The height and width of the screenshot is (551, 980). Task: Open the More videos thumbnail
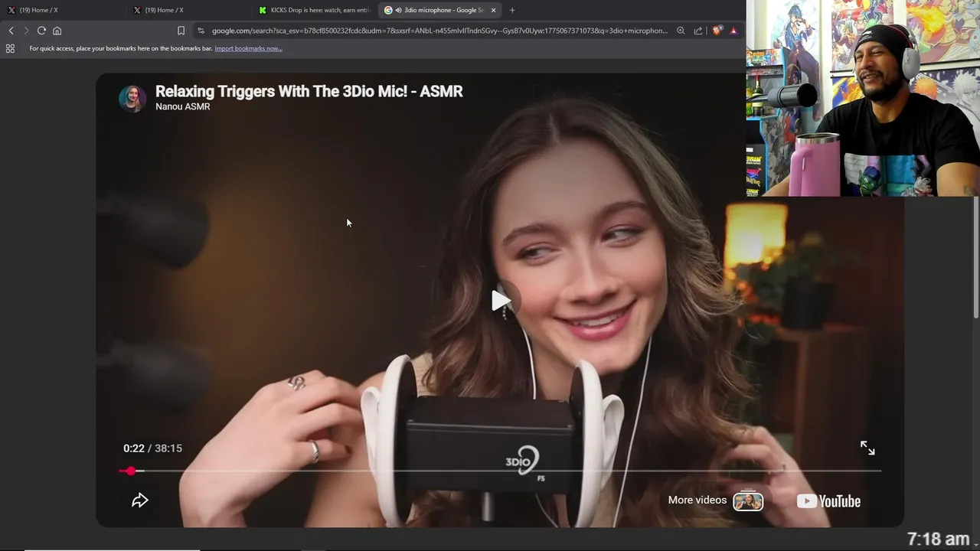(748, 501)
